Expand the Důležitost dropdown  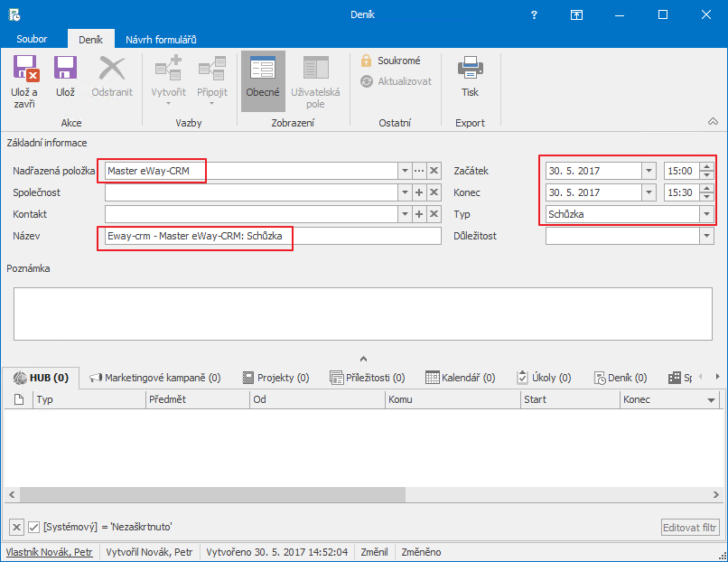tap(706, 236)
